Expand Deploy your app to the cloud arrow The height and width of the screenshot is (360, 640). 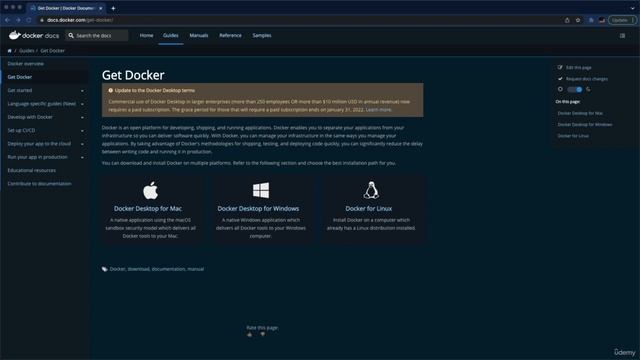pyautogui.click(x=82, y=144)
